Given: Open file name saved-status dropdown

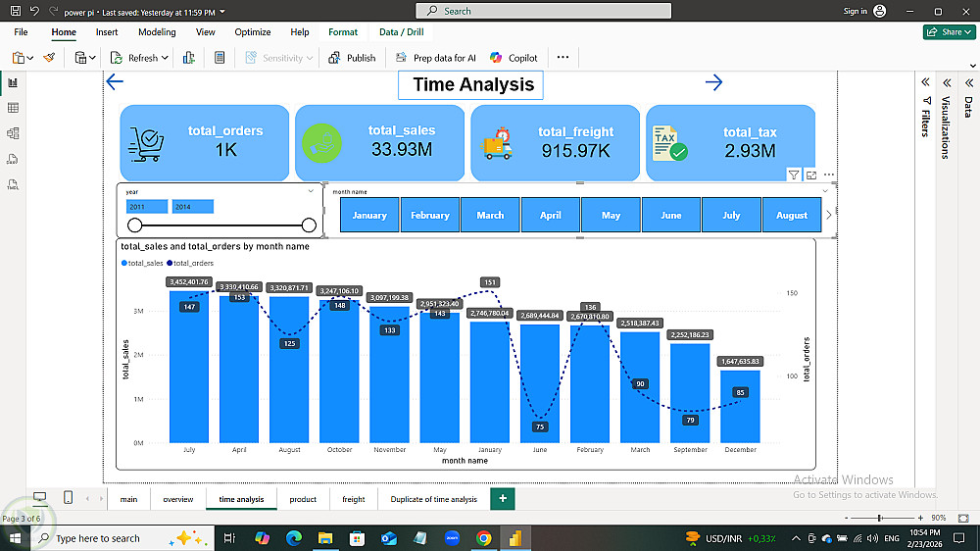Looking at the screenshot, I should 222,12.
